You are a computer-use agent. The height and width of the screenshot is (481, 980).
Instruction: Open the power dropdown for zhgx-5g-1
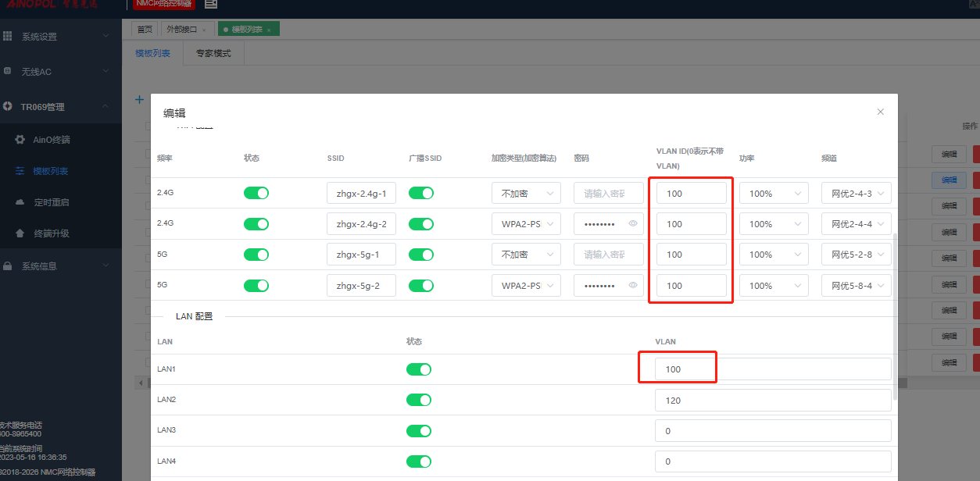[x=773, y=255]
